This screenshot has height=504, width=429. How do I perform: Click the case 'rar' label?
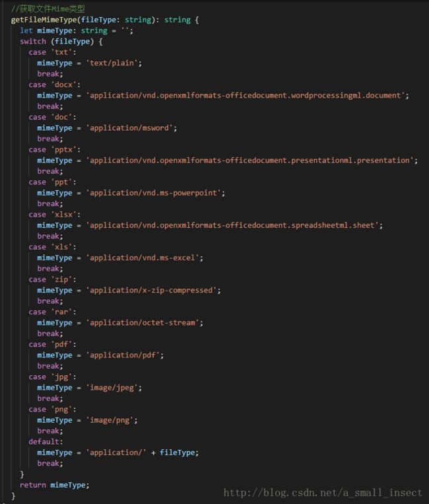point(52,312)
